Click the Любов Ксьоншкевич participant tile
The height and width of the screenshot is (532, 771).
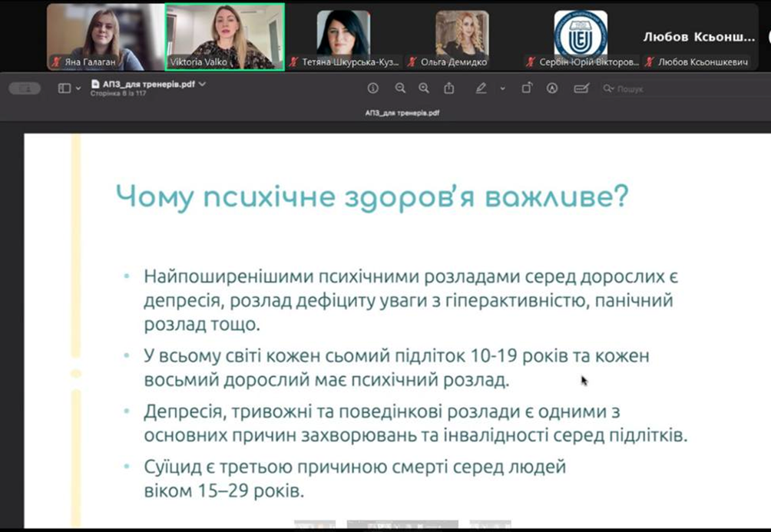click(x=699, y=37)
